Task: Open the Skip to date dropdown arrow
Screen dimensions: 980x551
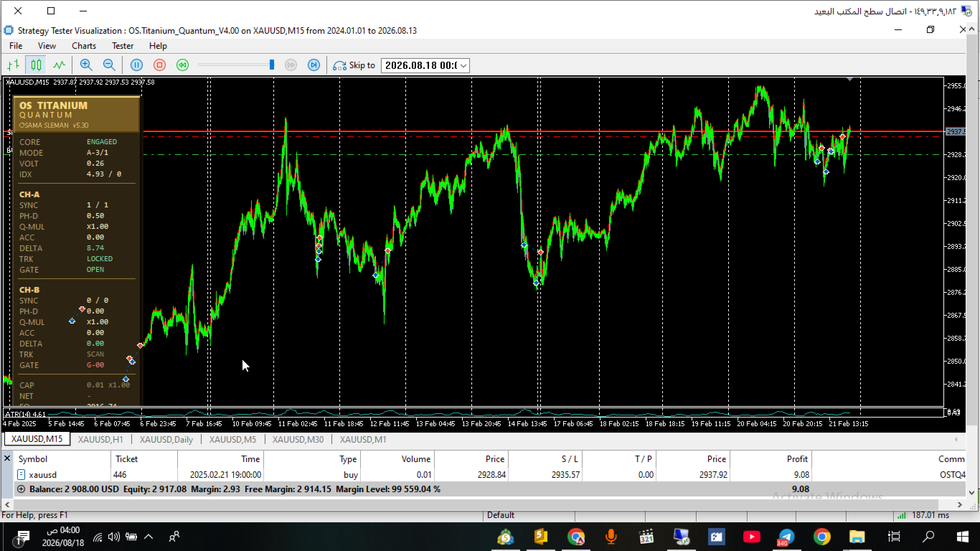Action: pyautogui.click(x=463, y=65)
